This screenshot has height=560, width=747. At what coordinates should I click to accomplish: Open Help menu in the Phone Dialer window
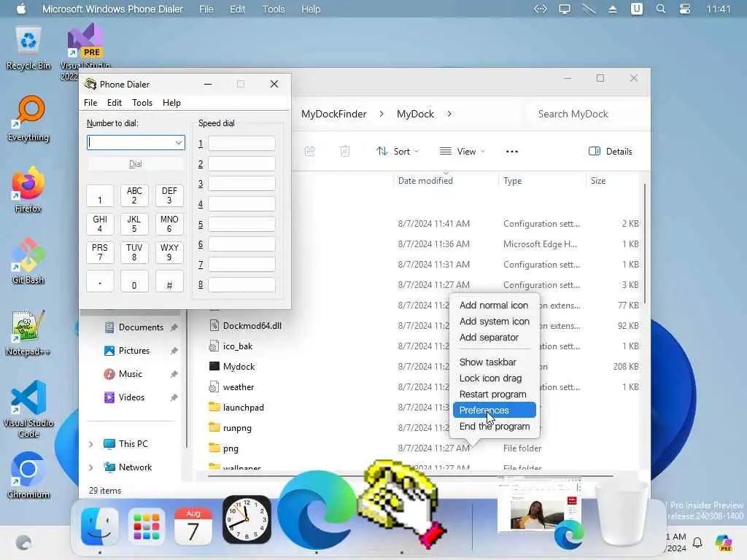(171, 103)
